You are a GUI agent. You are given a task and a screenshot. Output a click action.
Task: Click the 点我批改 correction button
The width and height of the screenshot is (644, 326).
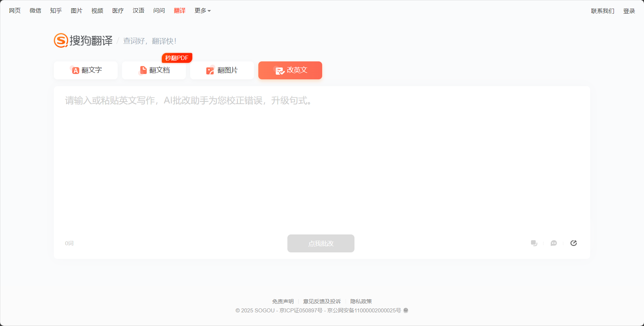tap(321, 243)
